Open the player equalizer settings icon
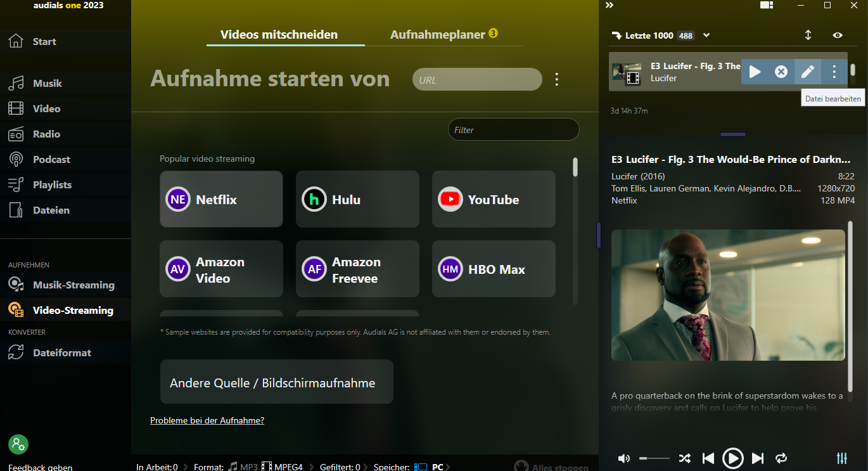Viewport: 868px width, 471px height. coord(842,458)
